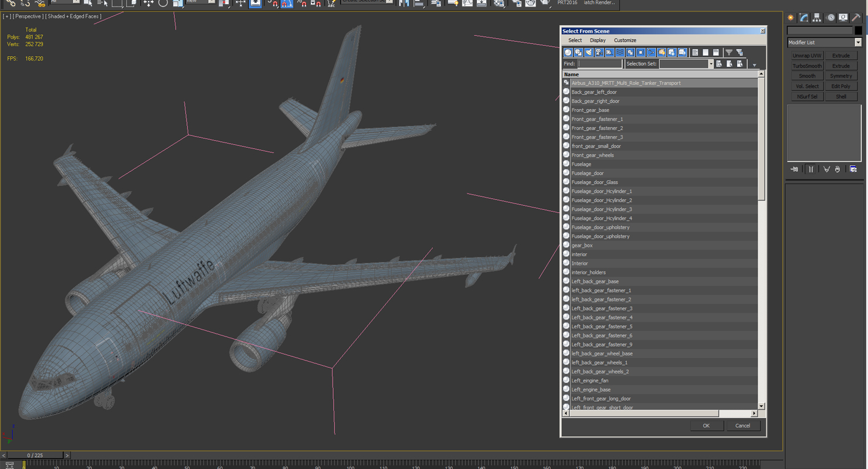The height and width of the screenshot is (469, 868).
Task: Click the Smooth modifier button
Action: [x=807, y=76]
